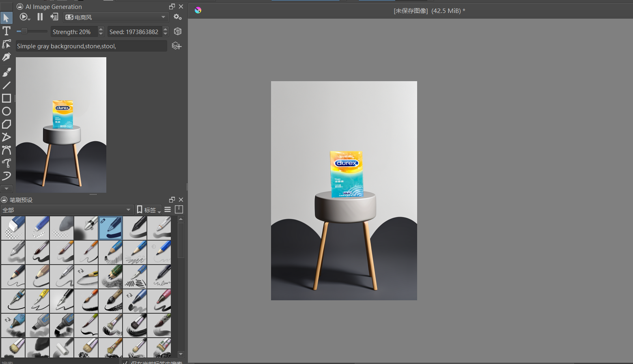Open the 标签 tag menu button
The height and width of the screenshot is (364, 633).
(x=148, y=210)
